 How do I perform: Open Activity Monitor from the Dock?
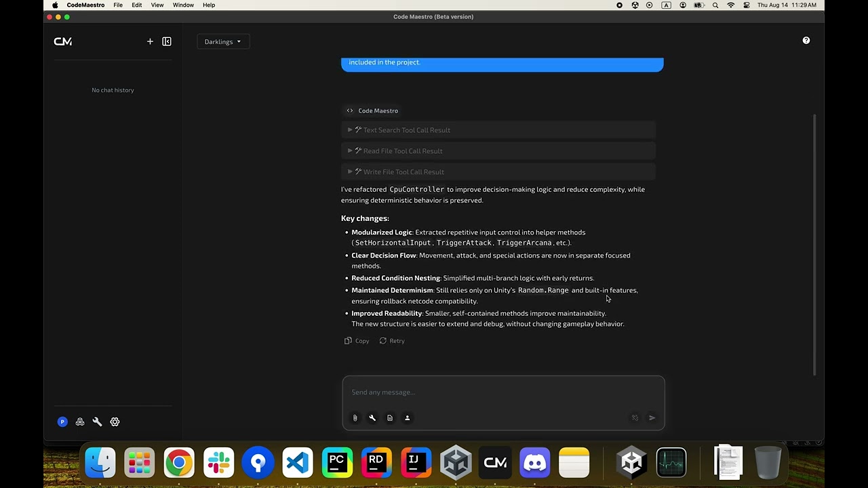pyautogui.click(x=671, y=463)
